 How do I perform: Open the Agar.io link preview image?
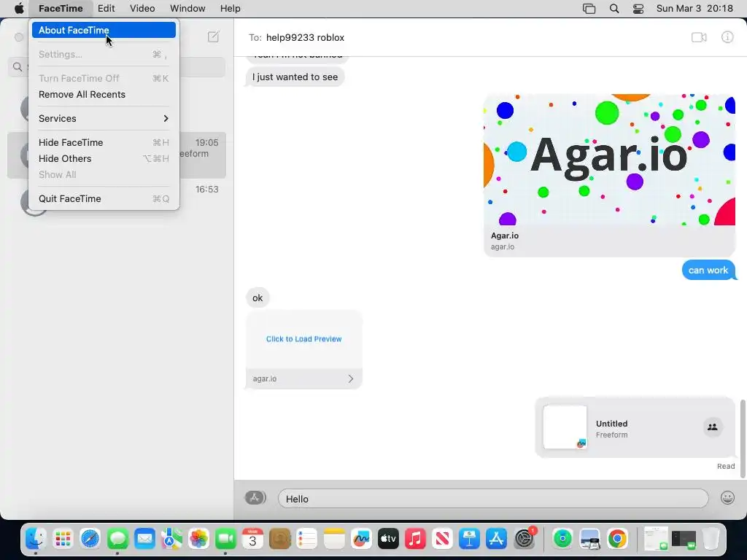pyautogui.click(x=609, y=160)
